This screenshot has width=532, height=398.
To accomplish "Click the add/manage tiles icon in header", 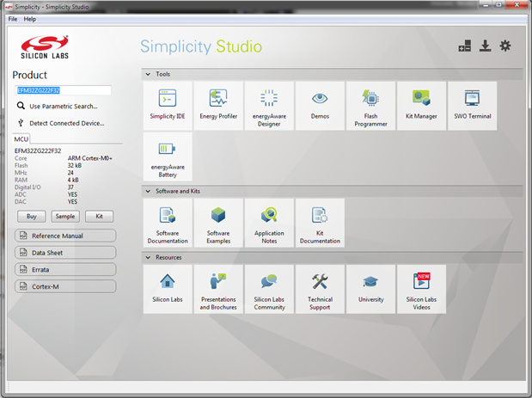I will pos(465,46).
